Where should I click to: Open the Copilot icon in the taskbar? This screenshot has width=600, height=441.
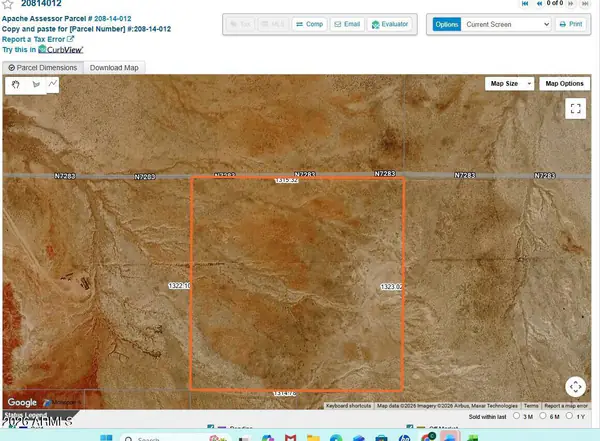(x=268, y=438)
